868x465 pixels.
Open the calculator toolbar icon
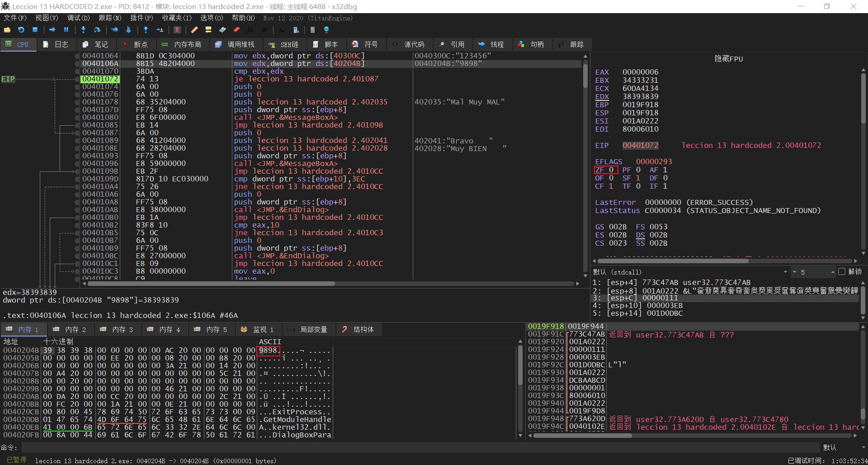click(312, 30)
